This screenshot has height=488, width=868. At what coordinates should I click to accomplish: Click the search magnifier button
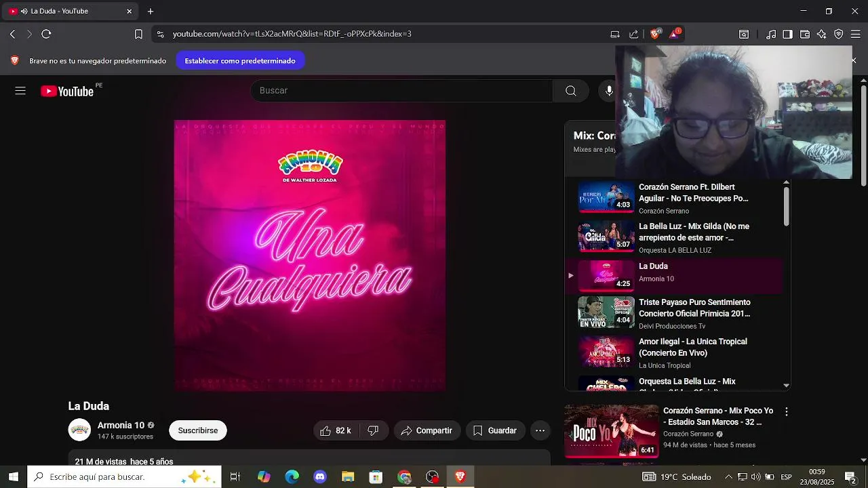pos(570,91)
